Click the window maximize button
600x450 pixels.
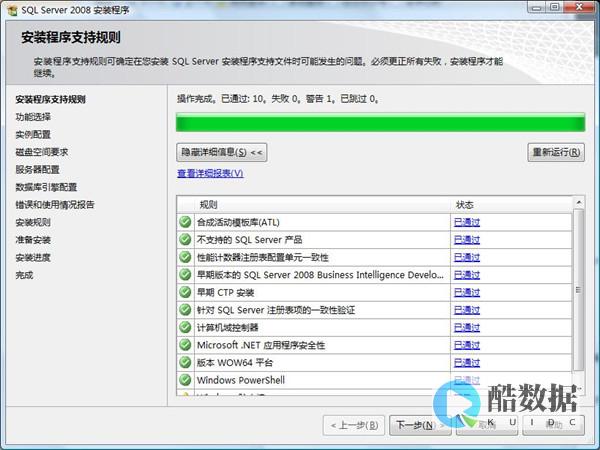tap(554, 7)
